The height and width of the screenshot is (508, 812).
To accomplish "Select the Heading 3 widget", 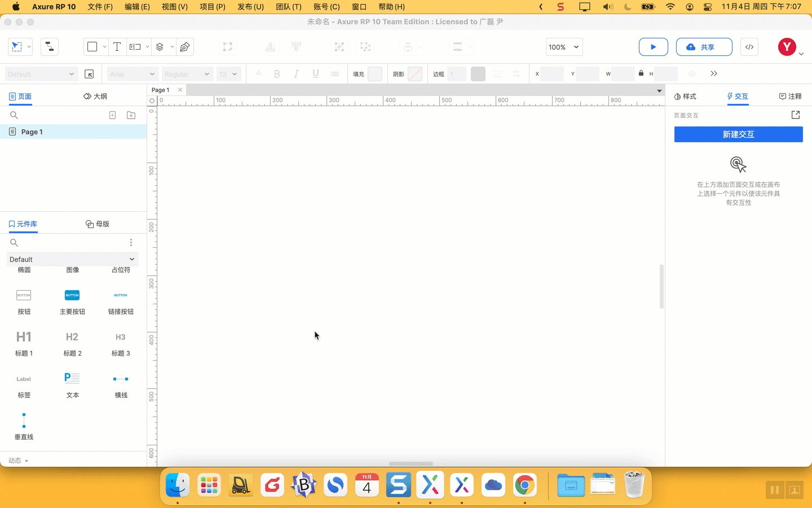I will [x=121, y=343].
